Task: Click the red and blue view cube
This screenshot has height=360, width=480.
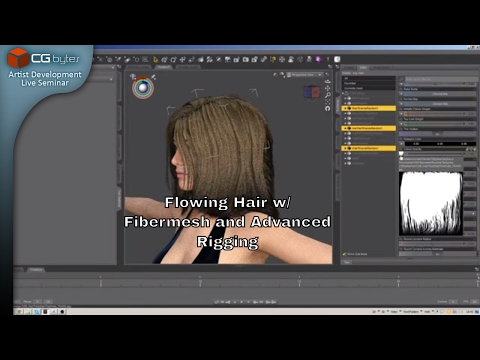Action: [x=312, y=92]
